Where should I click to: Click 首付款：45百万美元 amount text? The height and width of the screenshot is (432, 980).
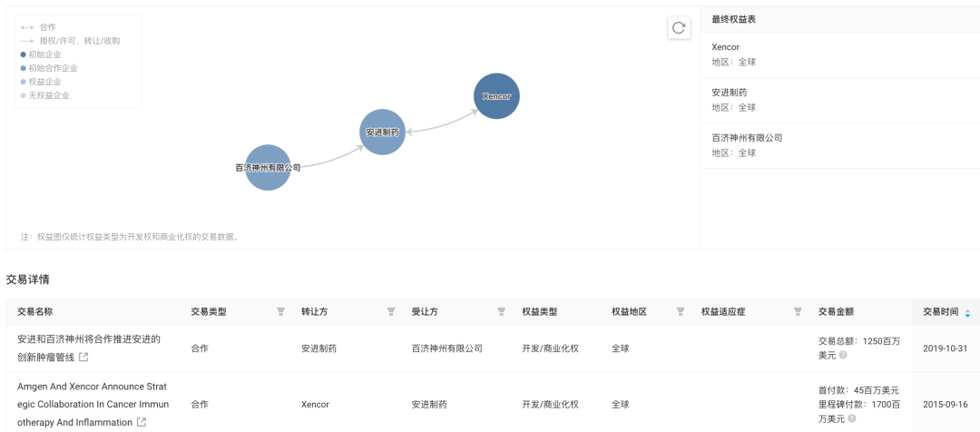pos(858,391)
